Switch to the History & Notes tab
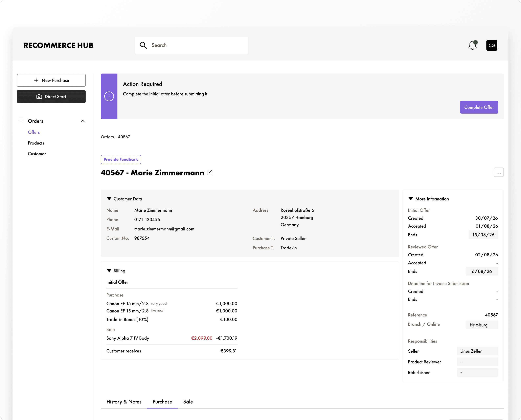Image resolution: width=521 pixels, height=420 pixels. click(x=124, y=402)
